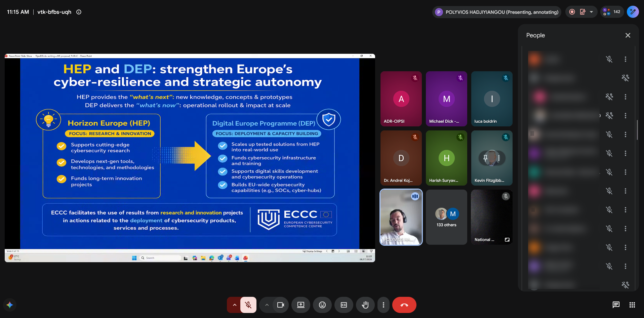The image size is (644, 318).
Task: Close the People panel
Action: pyautogui.click(x=628, y=35)
